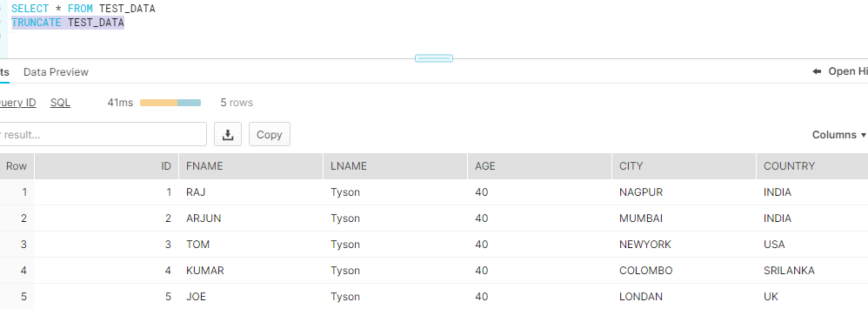Select the NAGPUR cell in row one
Viewport: 868px width, 329px height.
(x=684, y=192)
